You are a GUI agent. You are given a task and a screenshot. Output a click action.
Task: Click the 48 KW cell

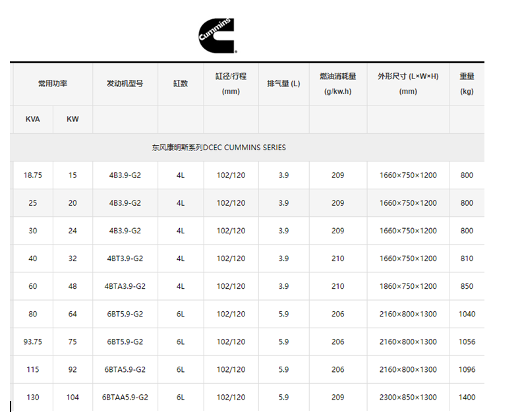tap(72, 286)
